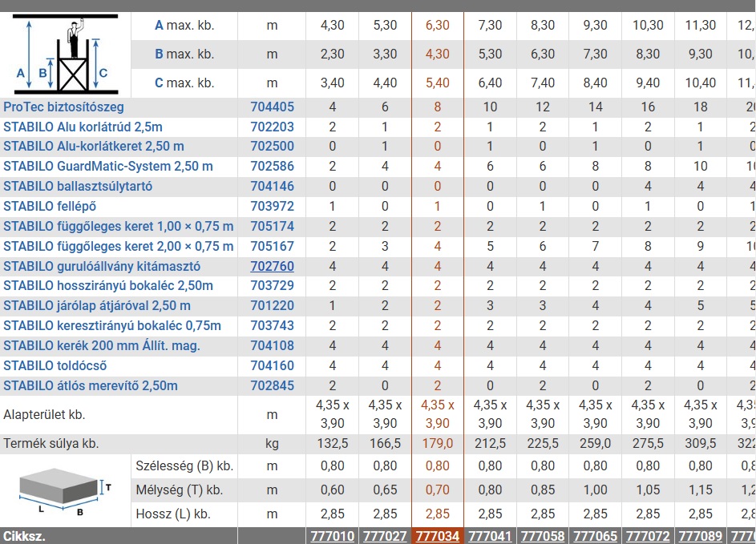This screenshot has width=756, height=544.
Task: Select product number 777041
Action: [490, 536]
